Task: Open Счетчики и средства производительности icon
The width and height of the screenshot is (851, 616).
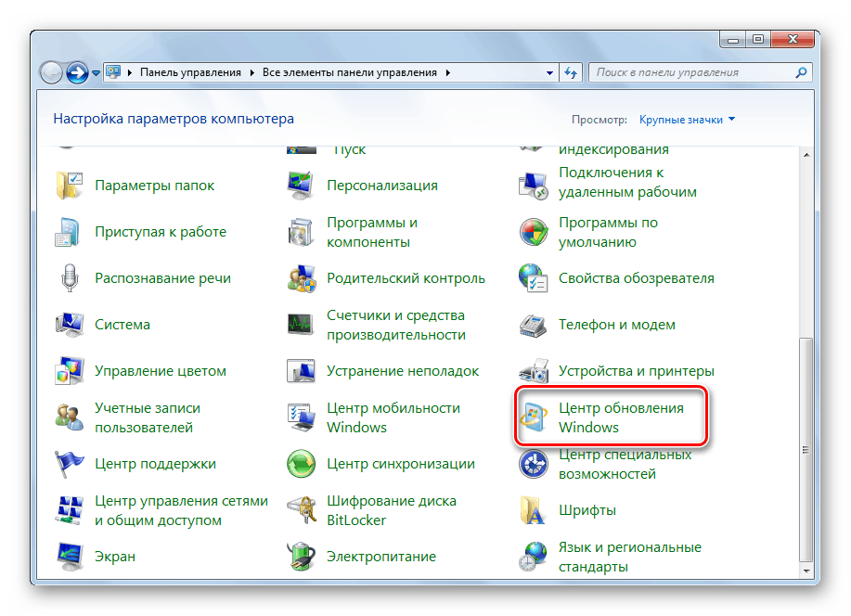Action: 302,325
